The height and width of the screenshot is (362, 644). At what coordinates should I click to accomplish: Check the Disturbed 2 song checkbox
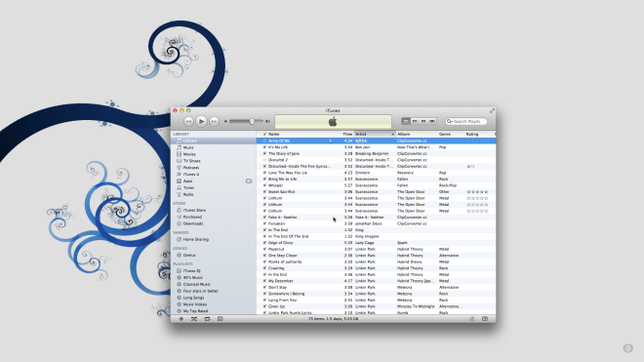click(264, 160)
